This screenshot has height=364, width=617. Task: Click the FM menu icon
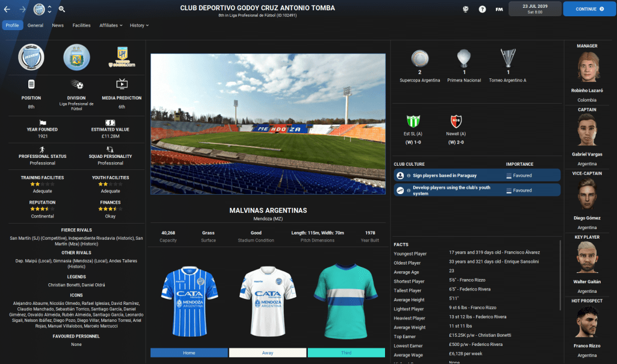coord(499,9)
